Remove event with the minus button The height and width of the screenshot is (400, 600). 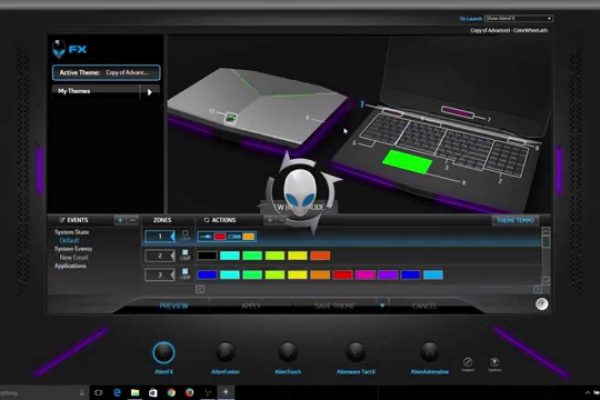point(132,220)
